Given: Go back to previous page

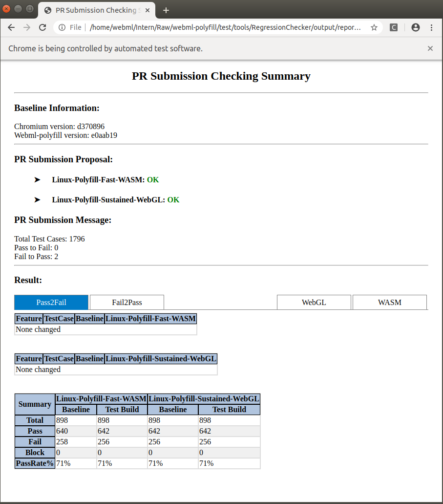Looking at the screenshot, I should tap(11, 27).
